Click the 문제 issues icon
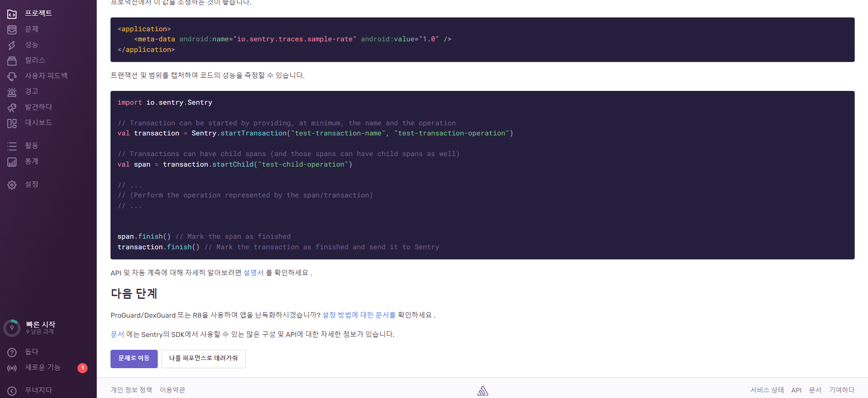868x398 pixels. click(x=12, y=29)
